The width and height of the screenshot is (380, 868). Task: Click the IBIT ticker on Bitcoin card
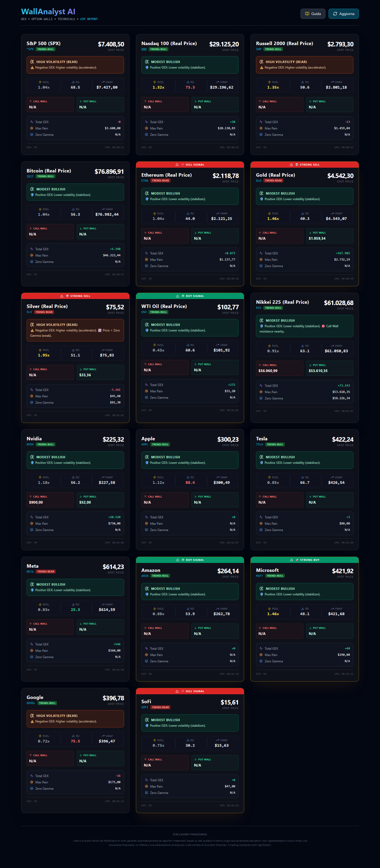[30, 177]
